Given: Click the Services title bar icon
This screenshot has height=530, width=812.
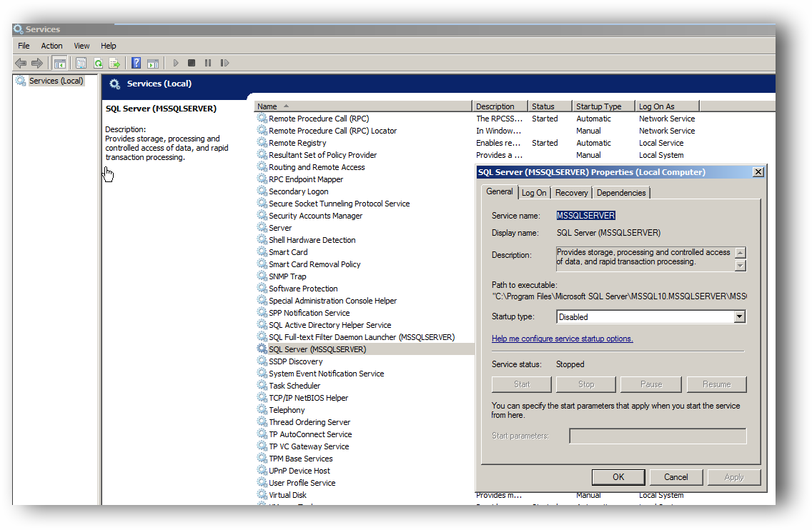Looking at the screenshot, I should coord(19,29).
